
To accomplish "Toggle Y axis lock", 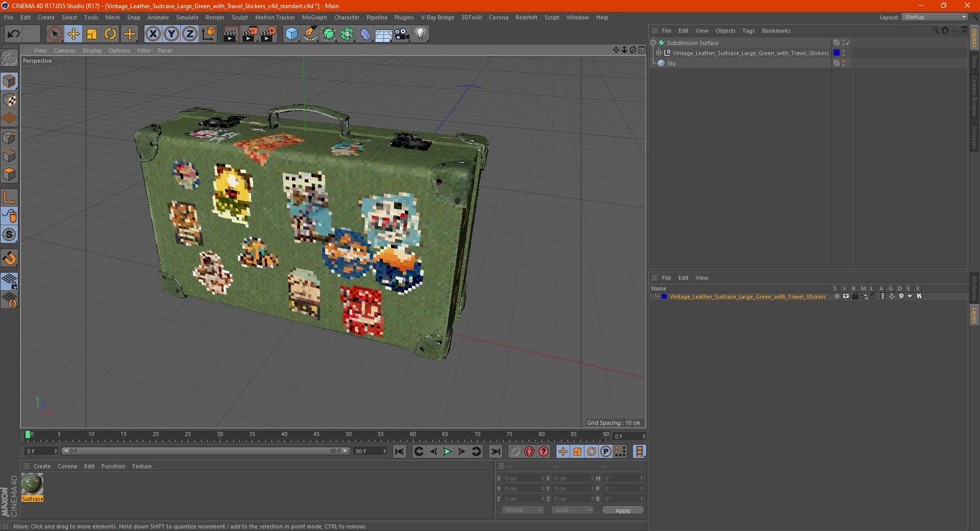I will tap(171, 34).
